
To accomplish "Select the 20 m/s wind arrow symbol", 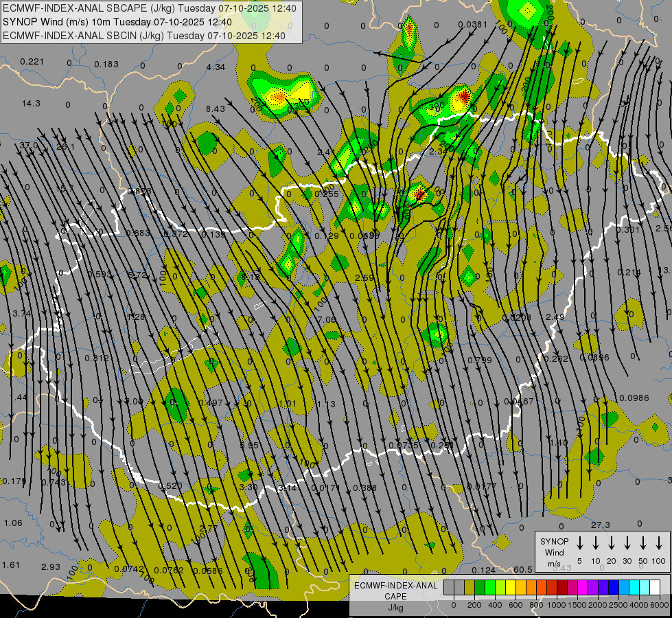I will tap(611, 543).
